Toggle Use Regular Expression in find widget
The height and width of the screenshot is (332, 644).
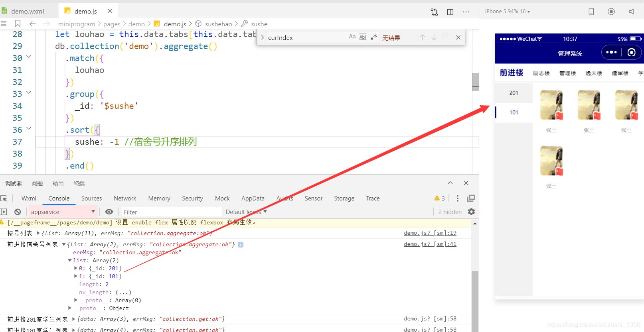click(373, 37)
